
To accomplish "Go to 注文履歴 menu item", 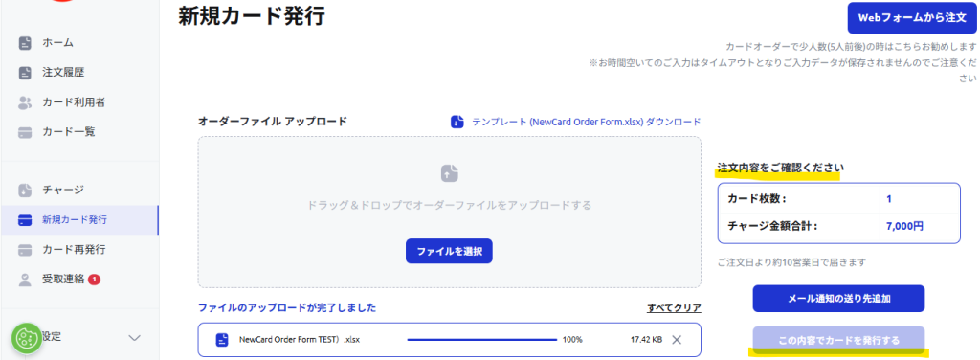I will 79,73.
